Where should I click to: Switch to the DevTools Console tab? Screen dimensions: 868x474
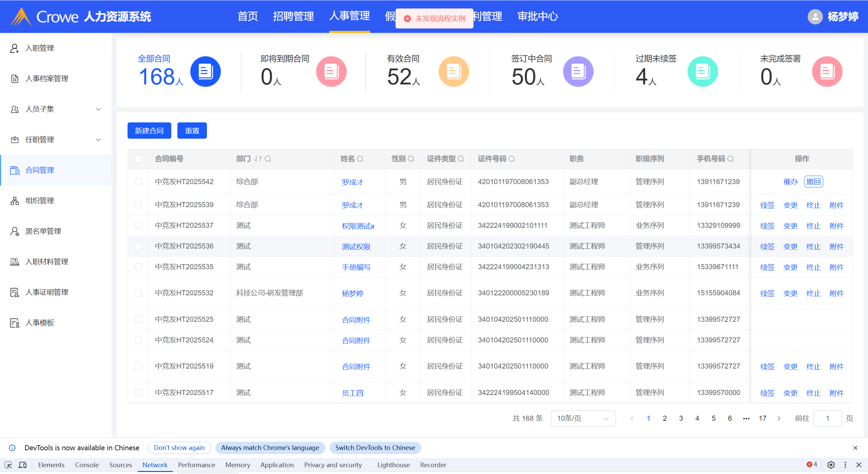tap(87, 465)
